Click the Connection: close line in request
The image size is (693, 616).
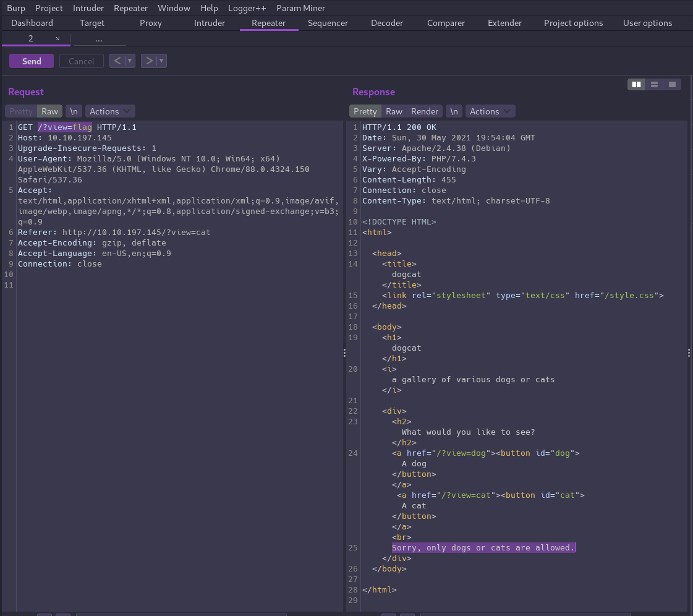(60, 264)
